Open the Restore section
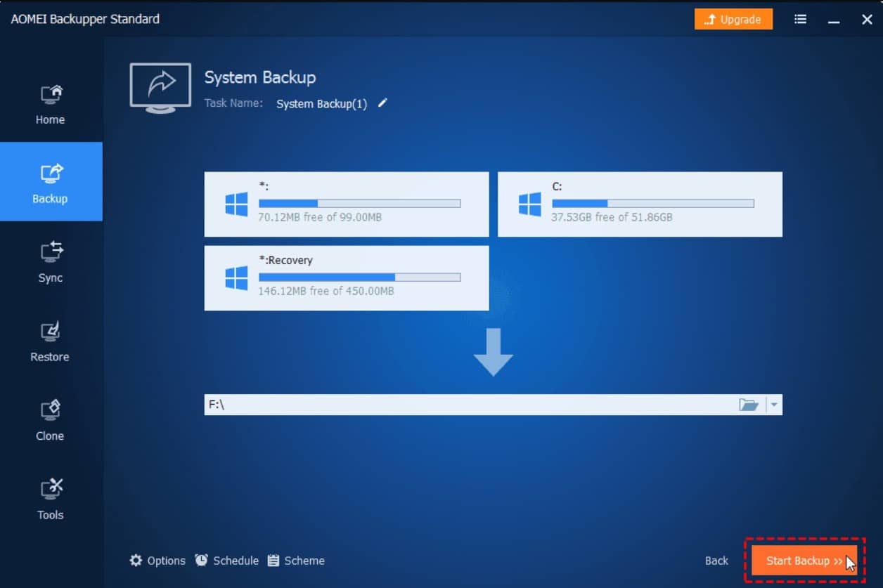 point(51,341)
